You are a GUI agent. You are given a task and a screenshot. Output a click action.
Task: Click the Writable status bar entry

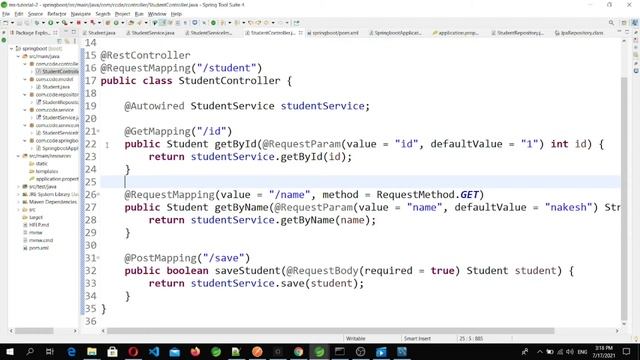pos(356,339)
